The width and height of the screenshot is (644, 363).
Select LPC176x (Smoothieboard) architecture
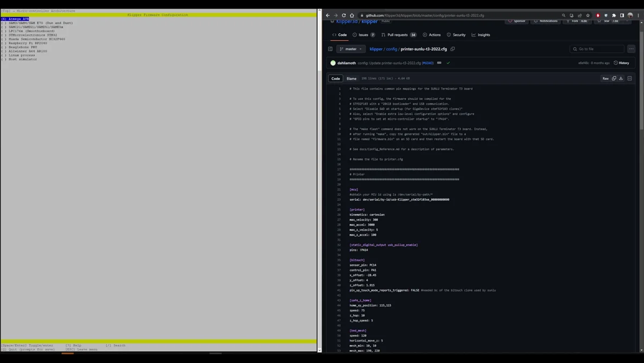(x=28, y=31)
